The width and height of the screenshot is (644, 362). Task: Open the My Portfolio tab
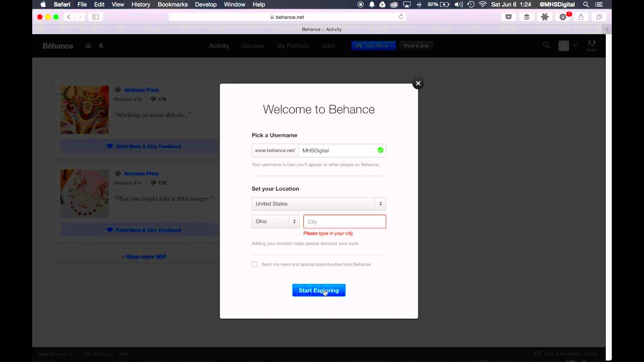point(293,46)
